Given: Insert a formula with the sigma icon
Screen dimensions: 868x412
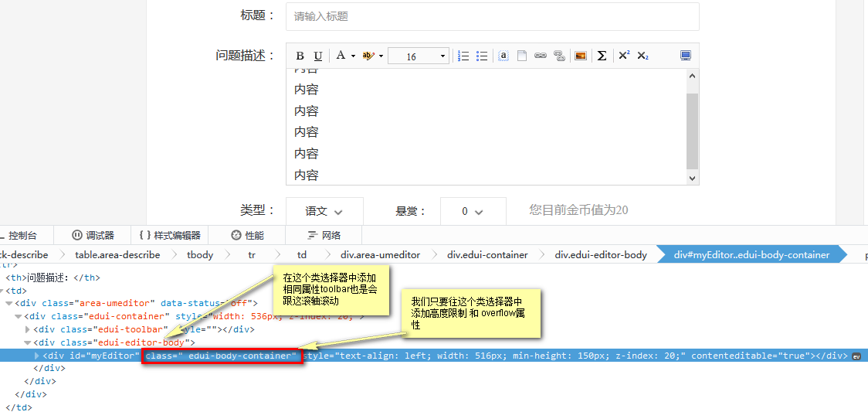Looking at the screenshot, I should [x=602, y=56].
